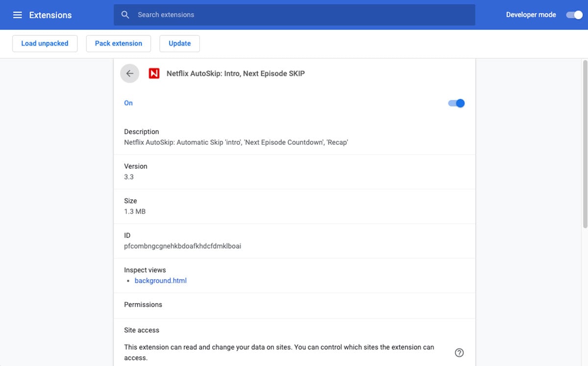Click the Site access heading

(x=142, y=330)
